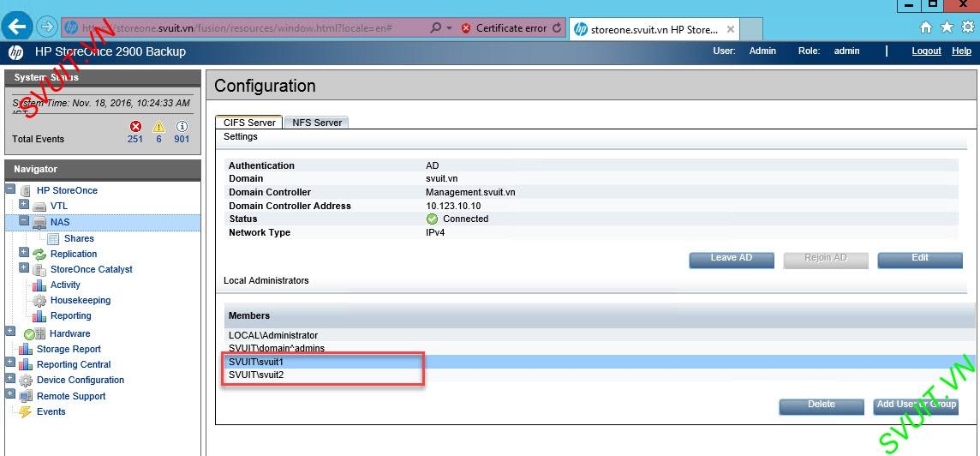
Task: Click the Shares table icon
Action: [54, 239]
